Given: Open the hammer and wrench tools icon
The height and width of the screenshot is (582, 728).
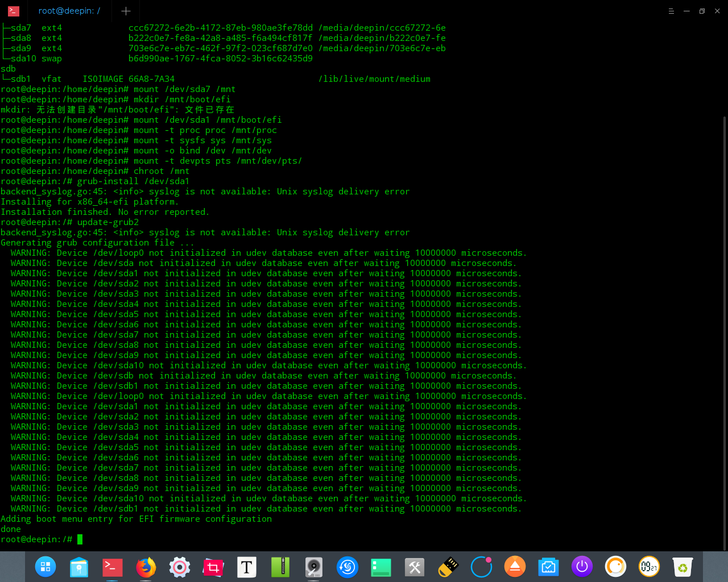Looking at the screenshot, I should [x=414, y=567].
